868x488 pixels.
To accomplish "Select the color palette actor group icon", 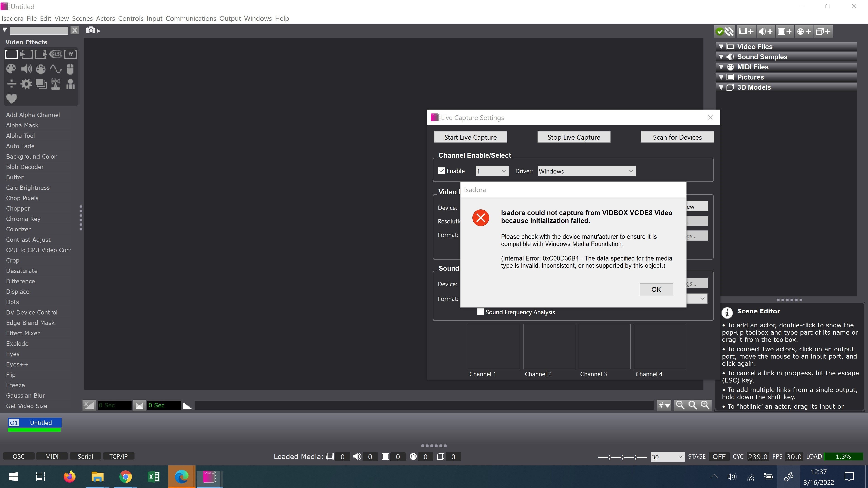I will point(11,69).
